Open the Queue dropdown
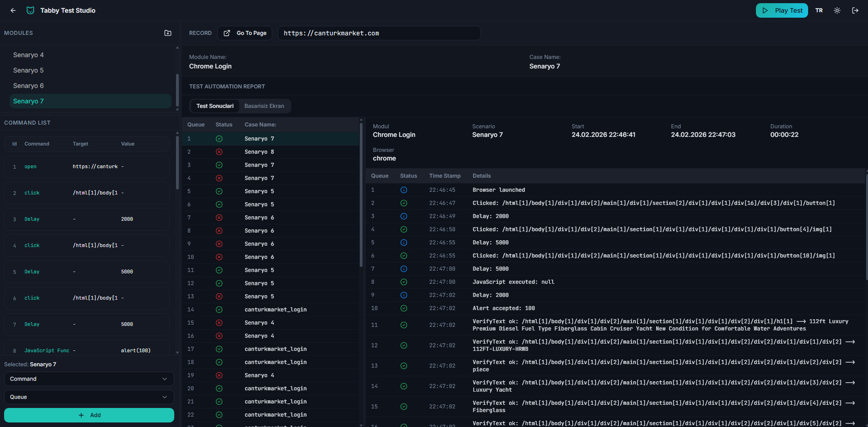The image size is (868, 427). click(x=88, y=397)
